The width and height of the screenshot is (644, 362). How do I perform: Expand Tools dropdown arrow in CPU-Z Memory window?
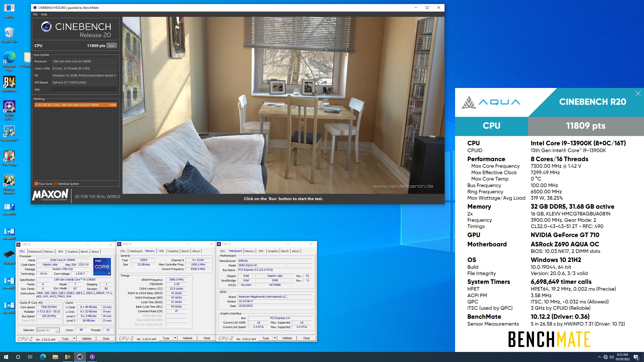click(175, 338)
